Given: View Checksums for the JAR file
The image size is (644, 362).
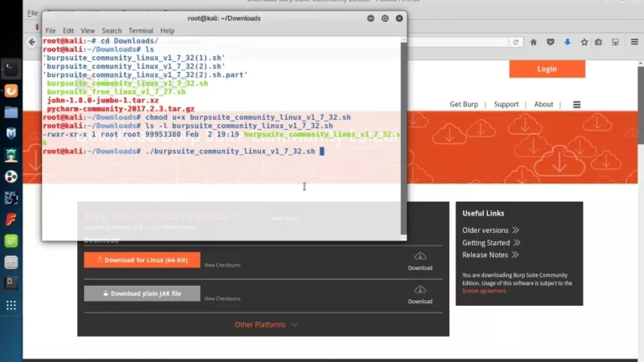Looking at the screenshot, I should point(222,299).
